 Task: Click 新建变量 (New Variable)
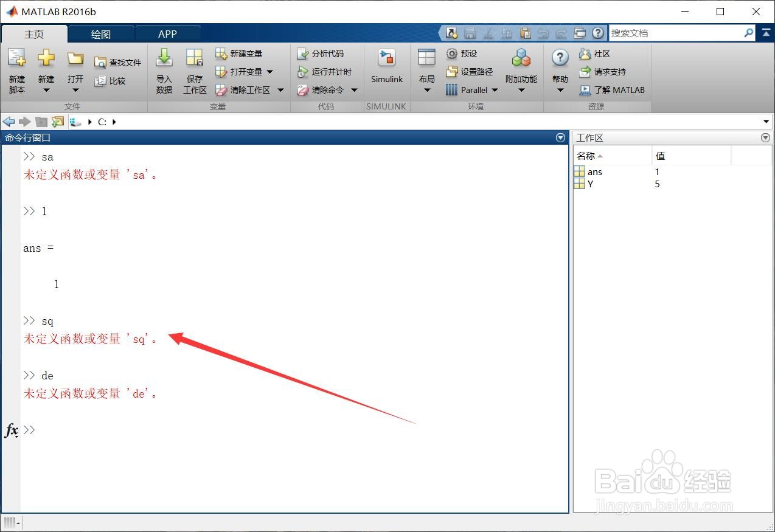(239, 54)
